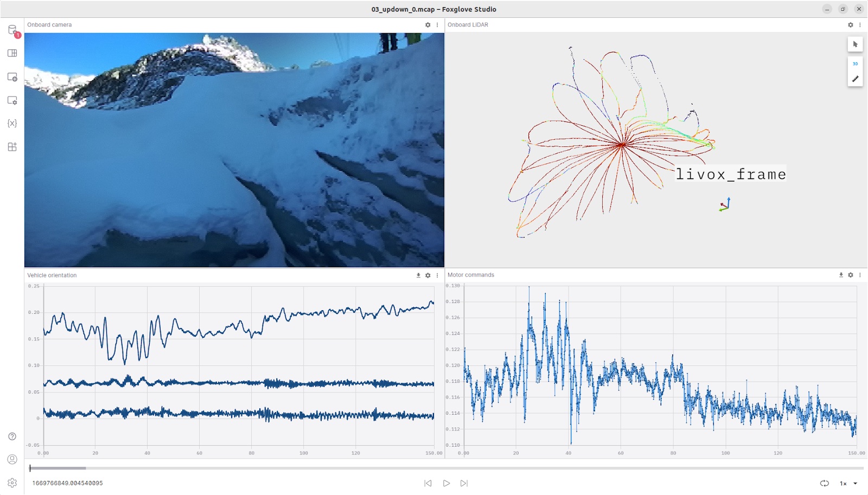Screen dimensions: 868x495
Task: Open the data source sidebar icon
Action: coord(12,30)
